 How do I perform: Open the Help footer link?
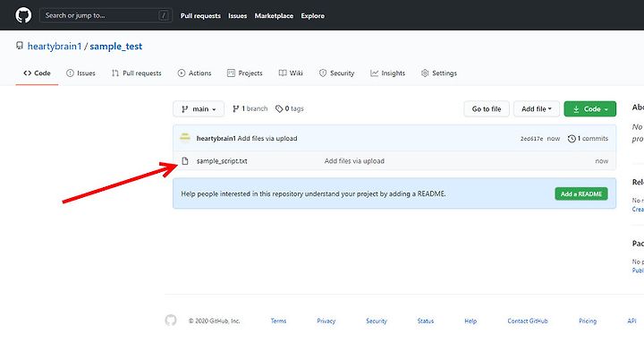(470, 321)
